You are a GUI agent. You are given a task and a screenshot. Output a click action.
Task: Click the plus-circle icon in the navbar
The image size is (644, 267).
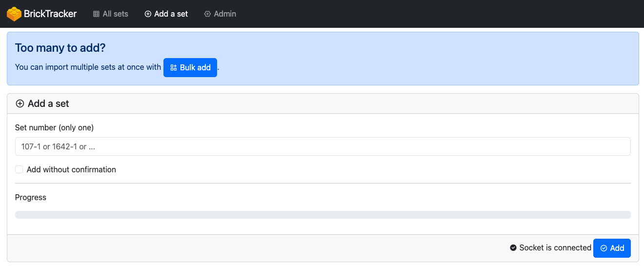148,14
